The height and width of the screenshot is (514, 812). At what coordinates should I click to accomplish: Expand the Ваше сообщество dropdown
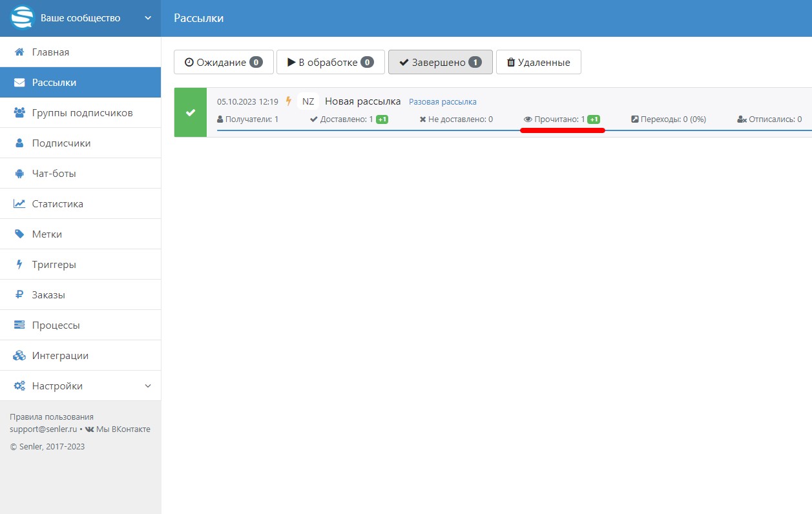[147, 18]
